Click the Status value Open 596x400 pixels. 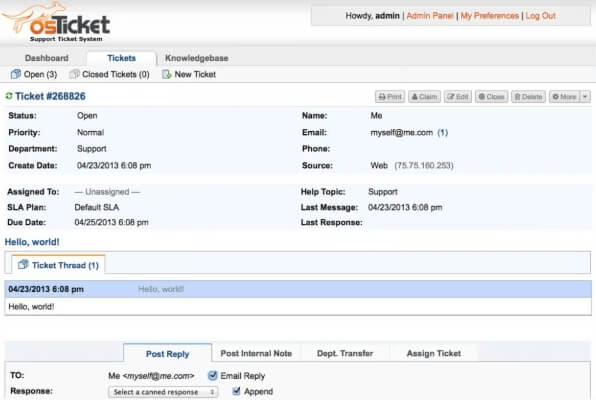87,116
